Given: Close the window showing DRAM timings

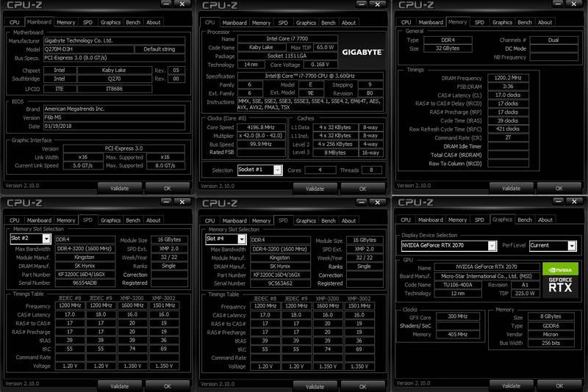Looking at the screenshot, I should pos(574,4).
